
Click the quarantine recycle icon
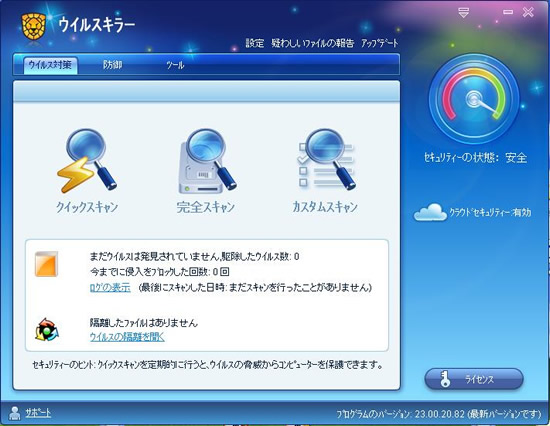pyautogui.click(x=47, y=330)
